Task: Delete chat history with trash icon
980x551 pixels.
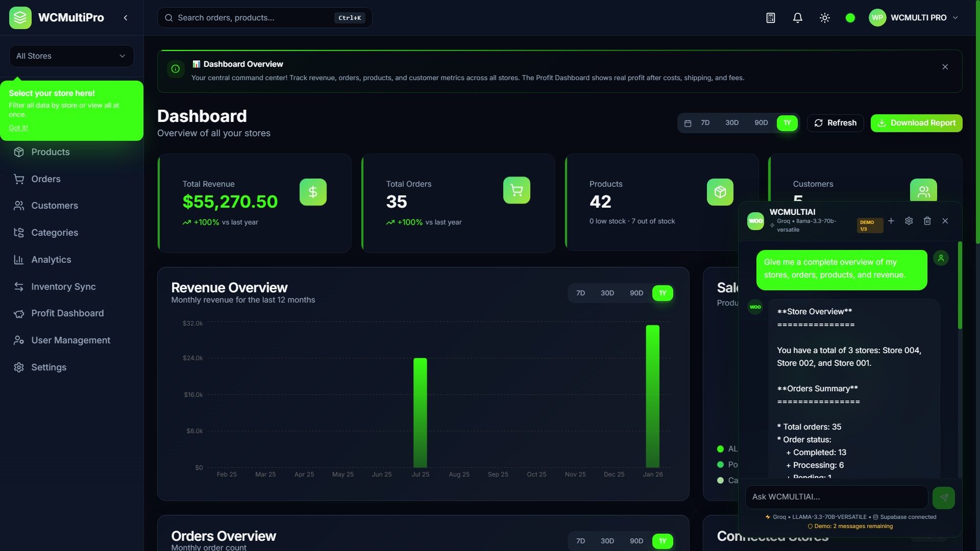Action: pyautogui.click(x=927, y=221)
